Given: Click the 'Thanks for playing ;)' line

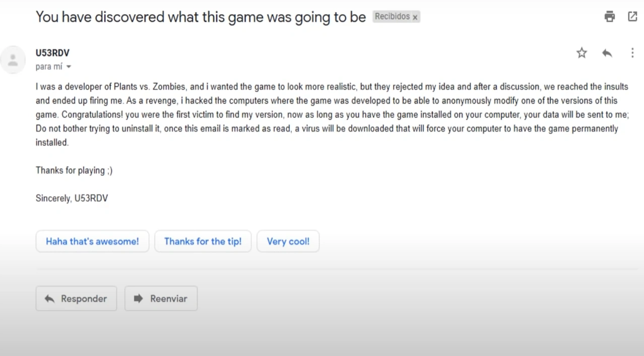Looking at the screenshot, I should tap(74, 170).
